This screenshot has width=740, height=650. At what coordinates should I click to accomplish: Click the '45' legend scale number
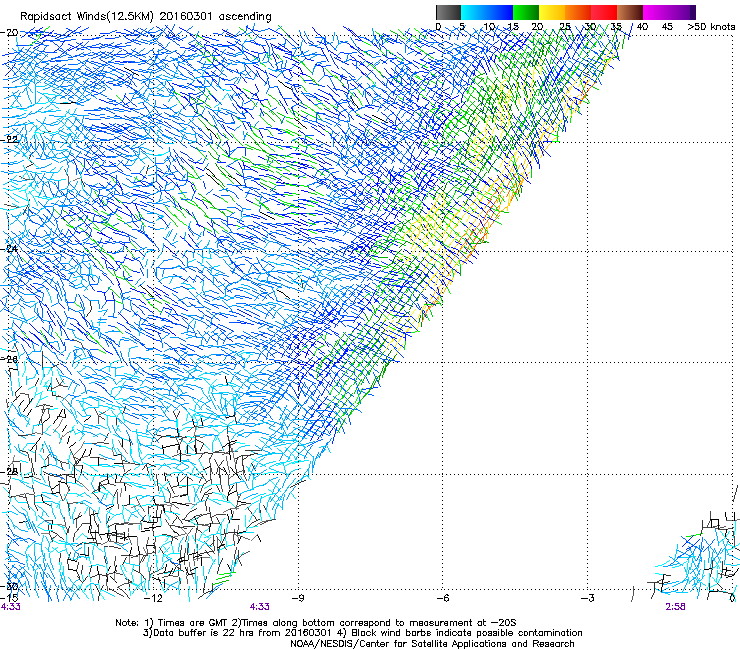point(667,26)
